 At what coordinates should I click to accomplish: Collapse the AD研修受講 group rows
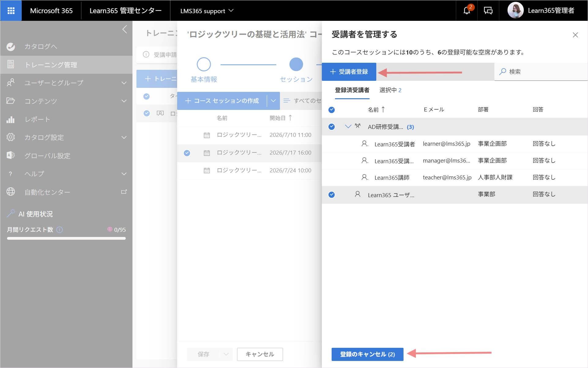coord(348,126)
